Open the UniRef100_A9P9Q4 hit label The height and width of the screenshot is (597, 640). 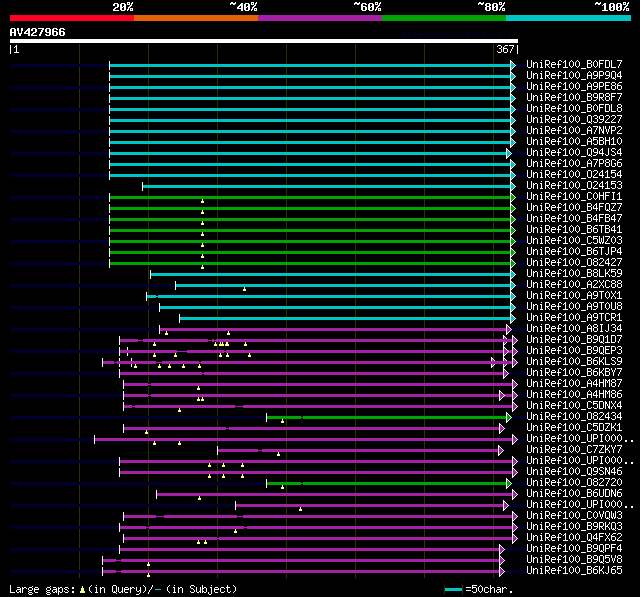[574, 75]
